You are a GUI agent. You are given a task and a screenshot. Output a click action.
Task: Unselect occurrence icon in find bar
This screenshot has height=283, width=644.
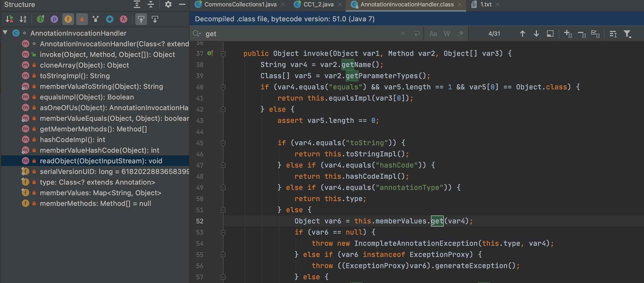pos(582,34)
